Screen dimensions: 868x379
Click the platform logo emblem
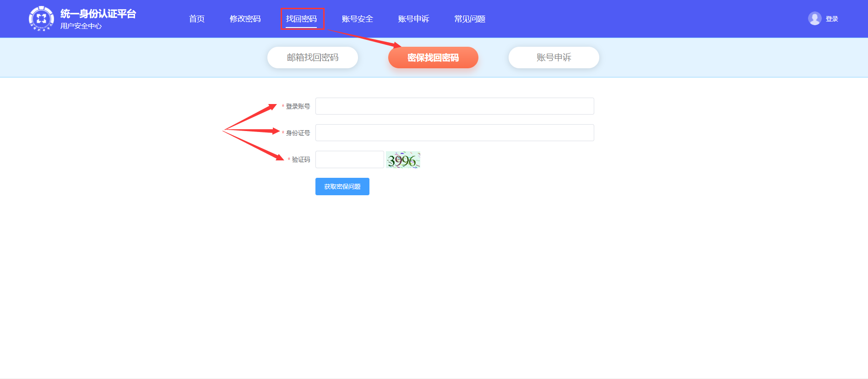point(41,19)
